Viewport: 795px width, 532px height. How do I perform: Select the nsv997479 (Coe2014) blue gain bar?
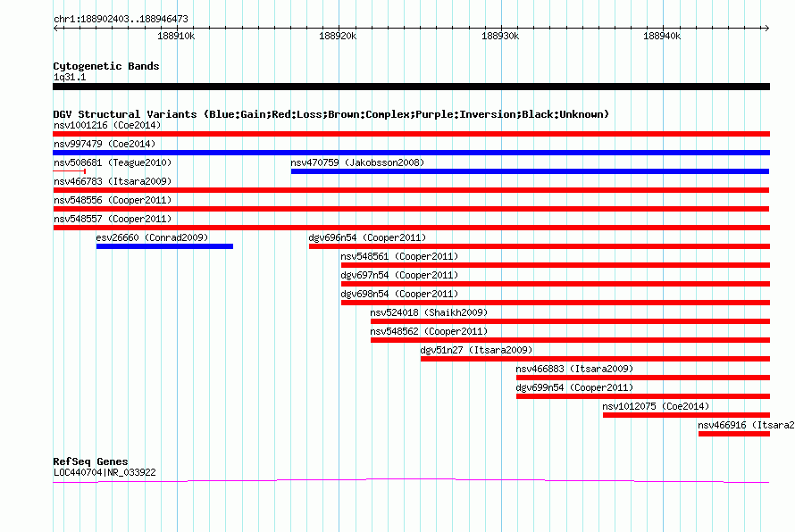point(411,153)
